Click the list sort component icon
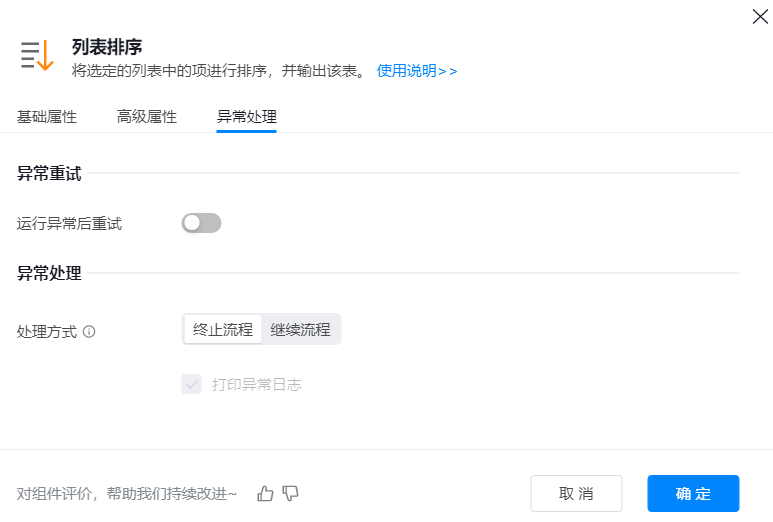The image size is (773, 522). coord(36,56)
